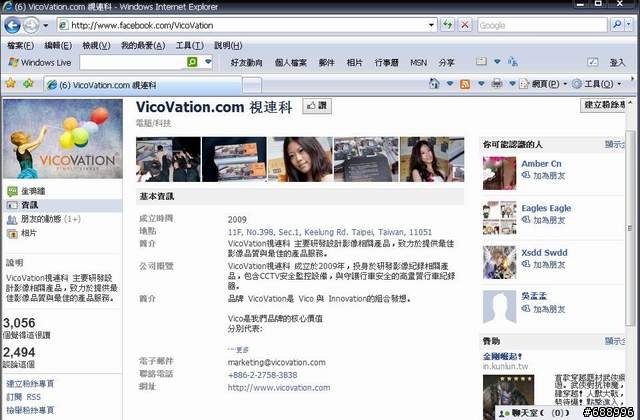The height and width of the screenshot is (420, 640).
Task: Click the Home page icon
Action: pyautogui.click(x=434, y=84)
